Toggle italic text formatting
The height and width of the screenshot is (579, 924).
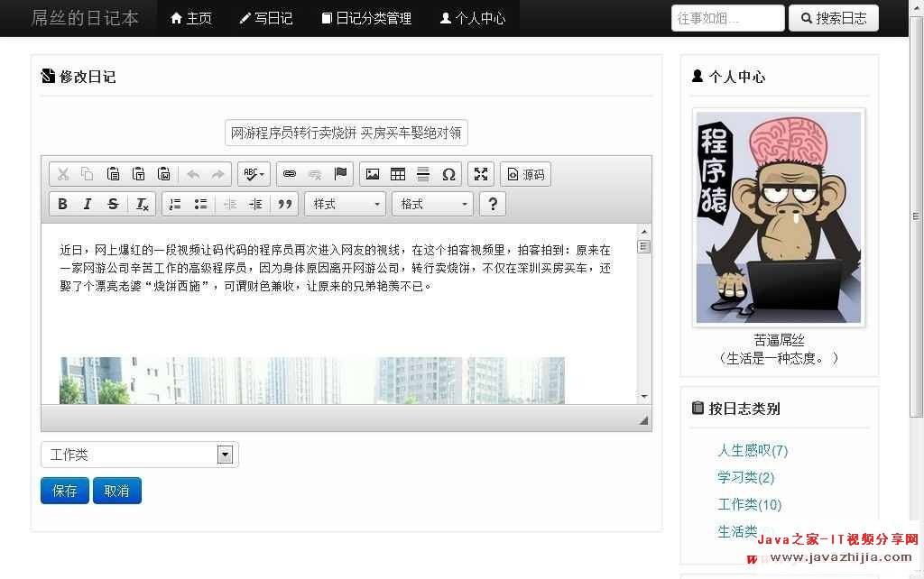pyautogui.click(x=88, y=204)
